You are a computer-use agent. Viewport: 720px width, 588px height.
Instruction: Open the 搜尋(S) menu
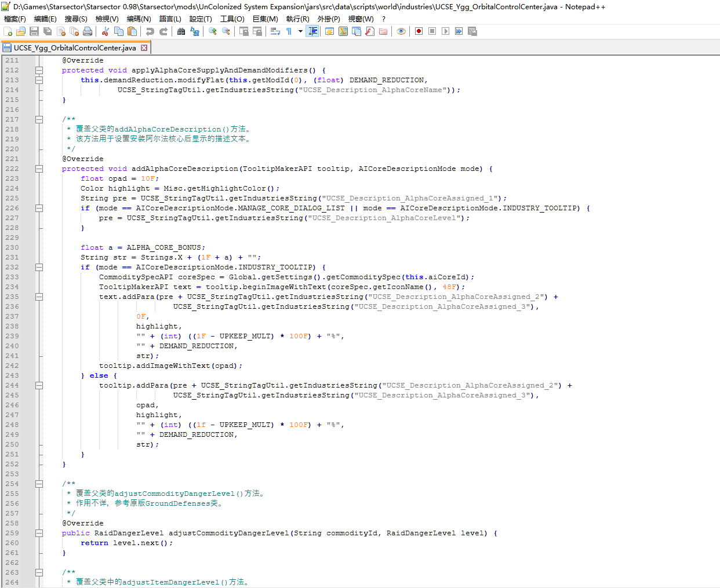click(76, 19)
